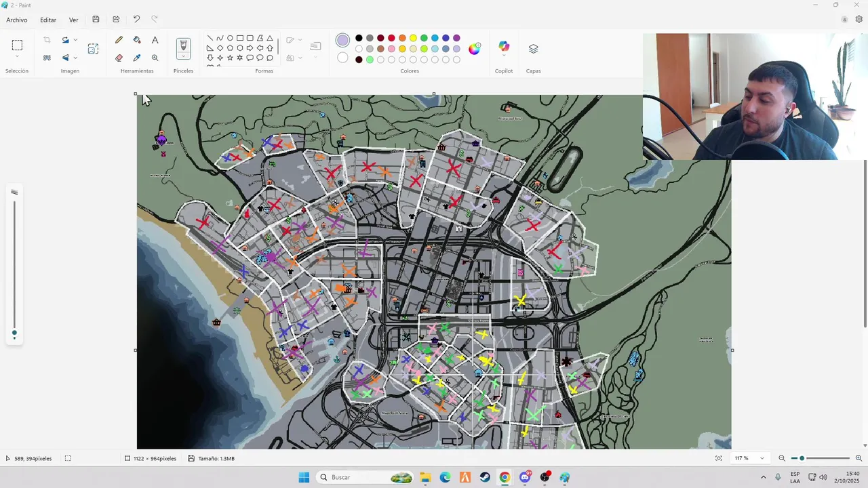Select the curve shape
This screenshot has height=488, width=868.
coord(220,38)
